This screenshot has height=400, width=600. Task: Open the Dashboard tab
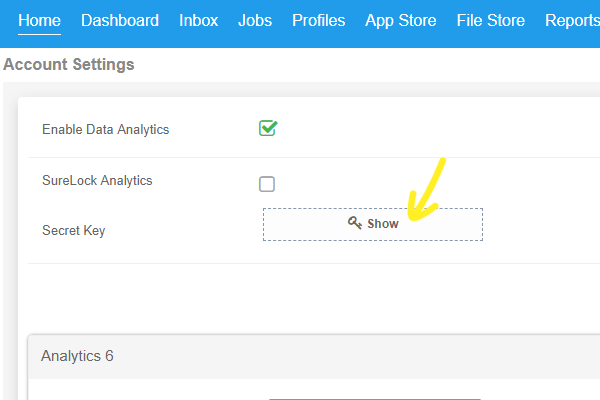[120, 21]
